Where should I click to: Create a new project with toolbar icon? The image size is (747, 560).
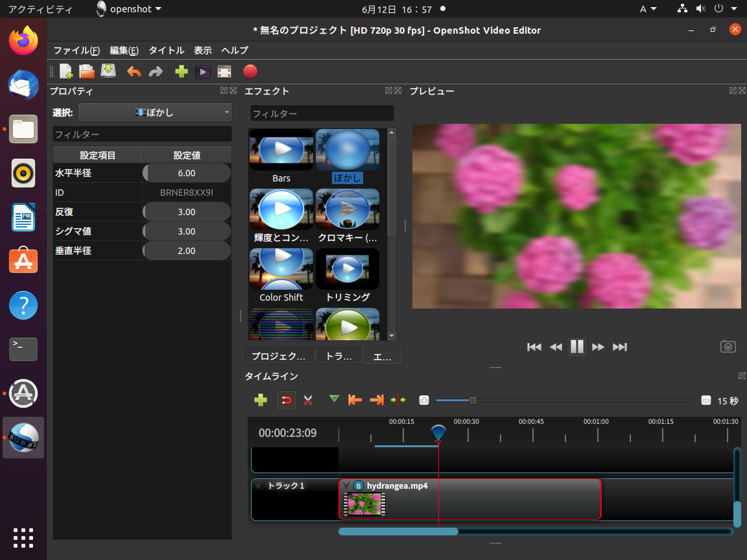65,71
